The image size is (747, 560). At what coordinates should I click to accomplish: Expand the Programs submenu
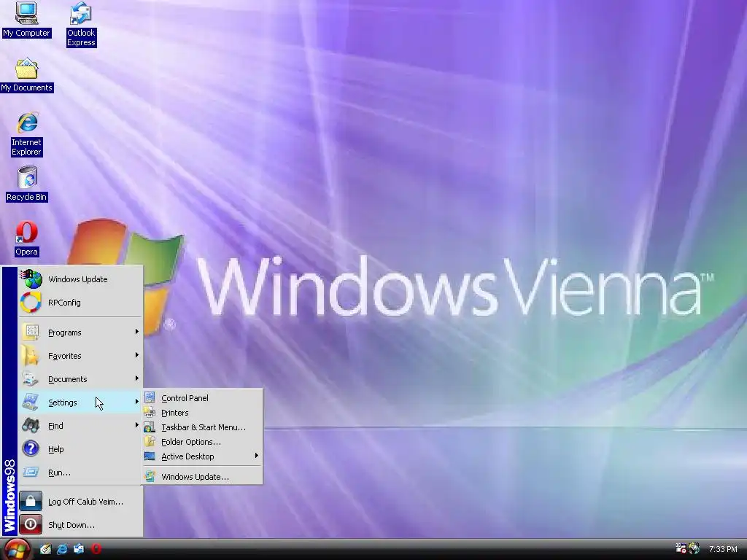tap(80, 332)
